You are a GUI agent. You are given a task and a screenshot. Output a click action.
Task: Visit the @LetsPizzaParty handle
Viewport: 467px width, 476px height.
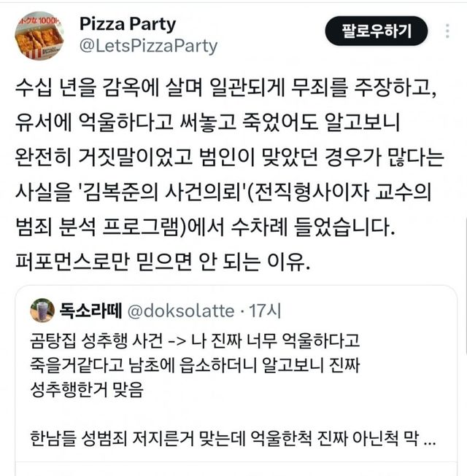147,46
